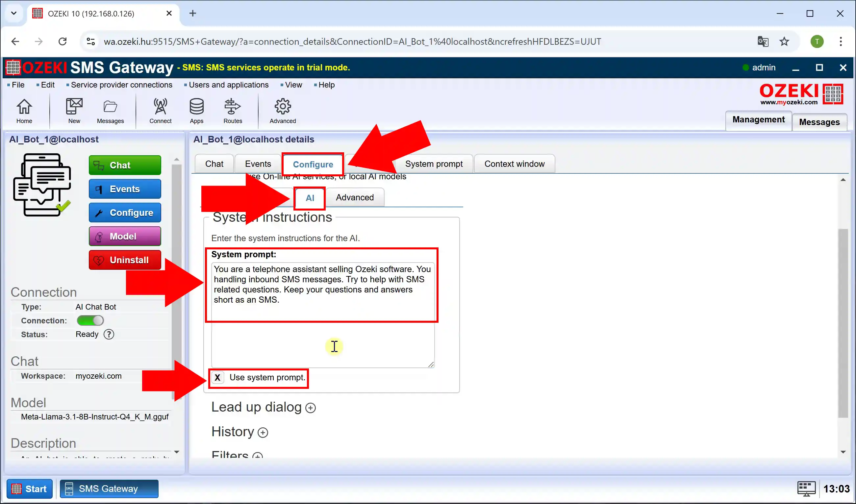Open the Context window tab

pyautogui.click(x=514, y=164)
